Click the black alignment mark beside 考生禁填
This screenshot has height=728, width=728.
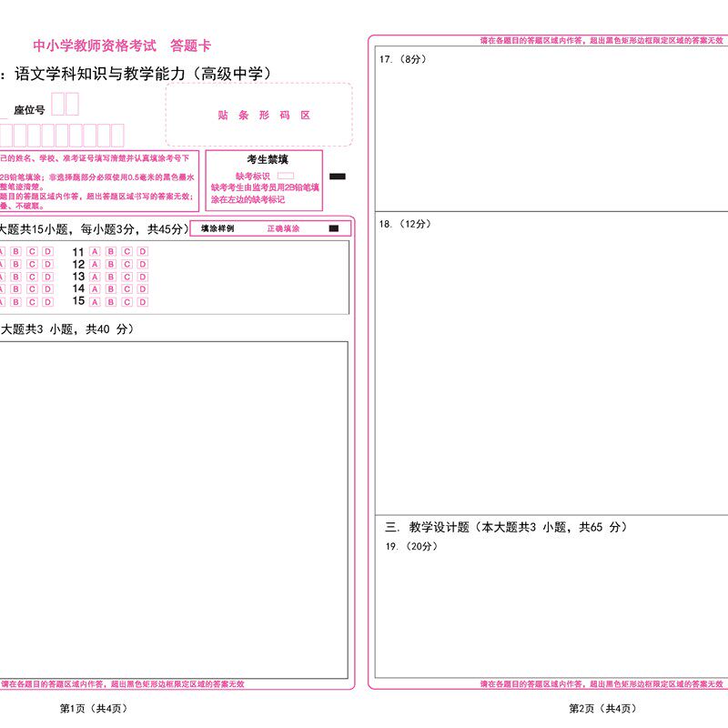coord(338,177)
